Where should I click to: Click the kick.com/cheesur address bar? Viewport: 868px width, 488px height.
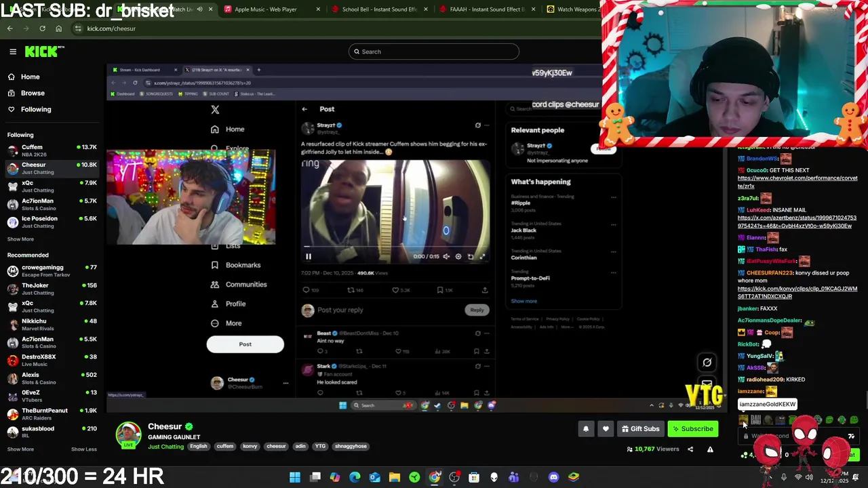332,28
